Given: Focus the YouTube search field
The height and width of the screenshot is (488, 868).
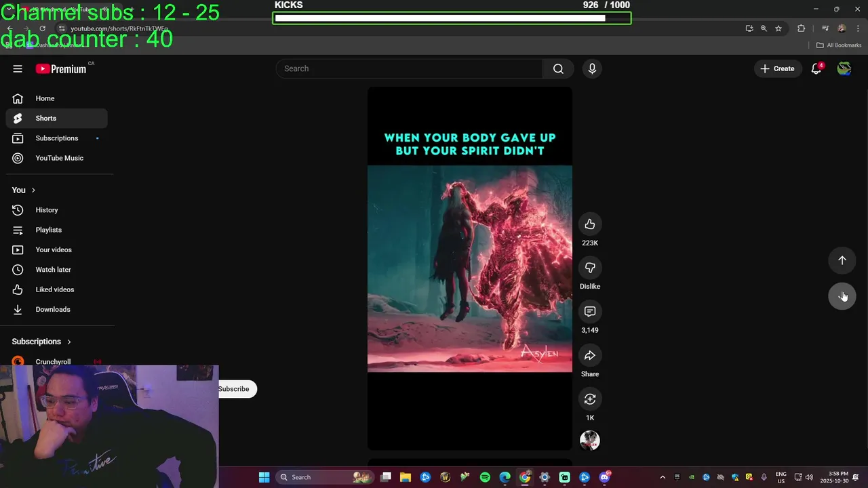Looking at the screenshot, I should [409, 68].
